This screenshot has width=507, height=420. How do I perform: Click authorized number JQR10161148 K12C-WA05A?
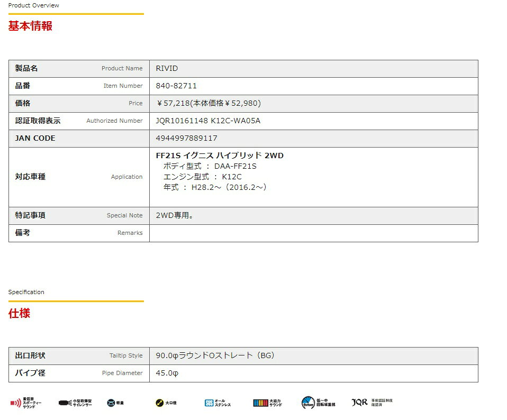coord(208,121)
